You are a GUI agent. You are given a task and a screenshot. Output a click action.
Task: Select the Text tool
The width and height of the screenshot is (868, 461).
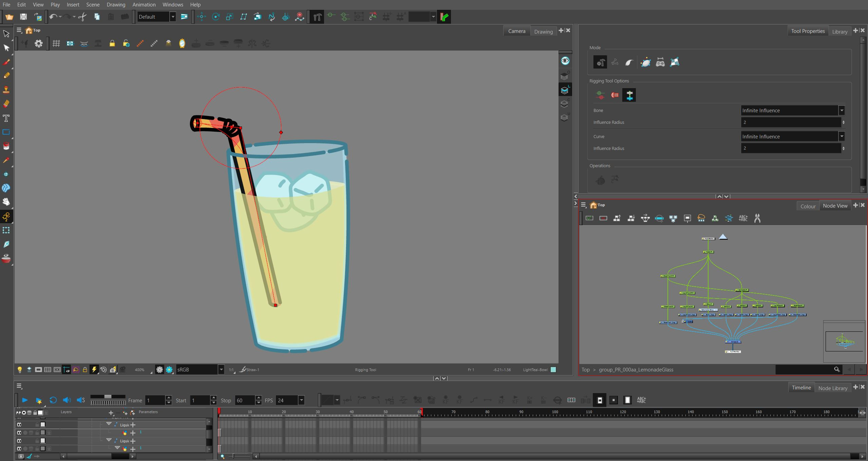tap(6, 118)
